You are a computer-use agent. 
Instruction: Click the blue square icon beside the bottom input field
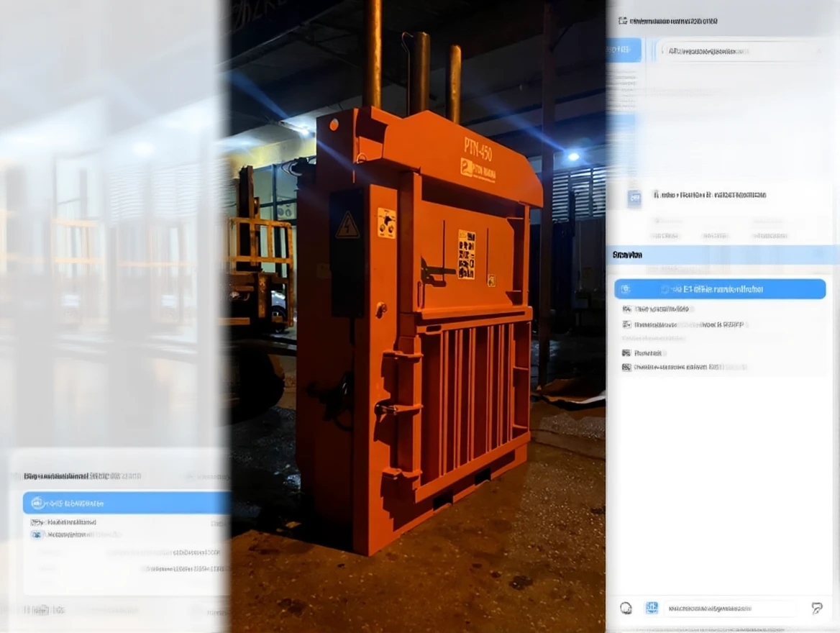(652, 609)
